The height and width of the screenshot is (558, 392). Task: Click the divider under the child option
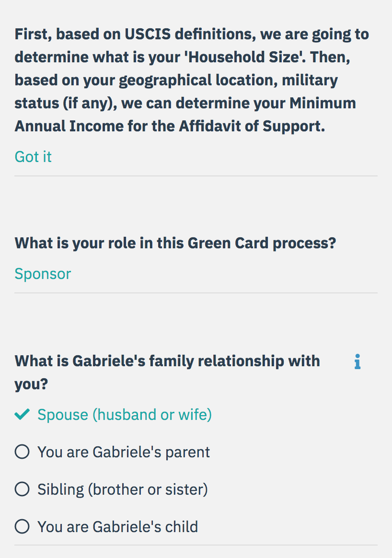tap(196, 545)
